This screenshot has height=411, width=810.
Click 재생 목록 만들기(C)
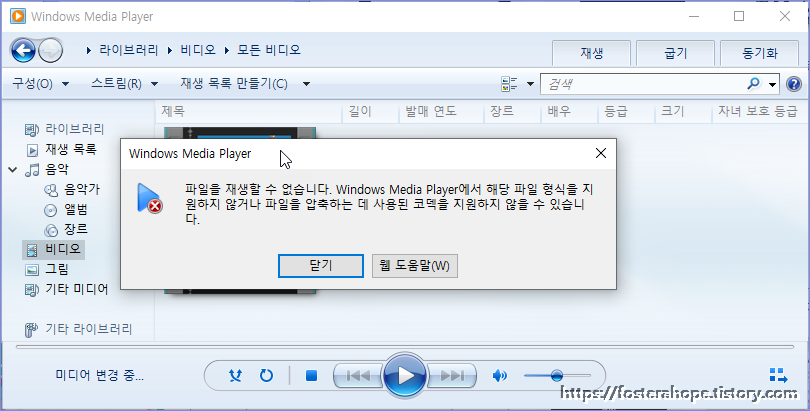coord(234,84)
